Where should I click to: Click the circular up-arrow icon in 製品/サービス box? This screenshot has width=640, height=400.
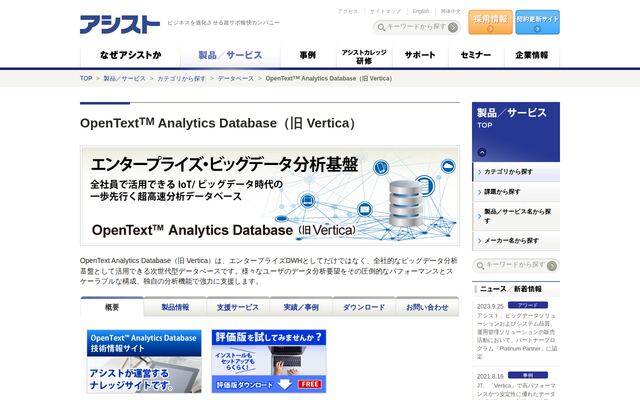pos(482,152)
